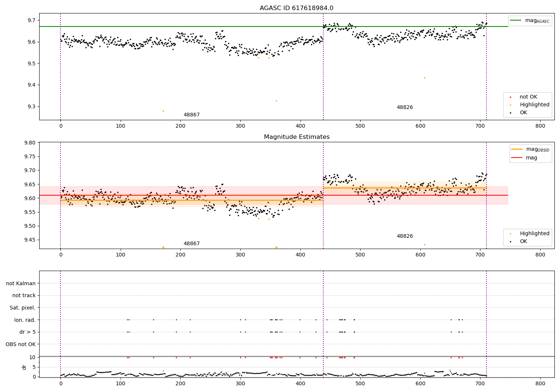The height and width of the screenshot is (392, 560).
Task: Click the red mag legend line
Action: (517, 158)
